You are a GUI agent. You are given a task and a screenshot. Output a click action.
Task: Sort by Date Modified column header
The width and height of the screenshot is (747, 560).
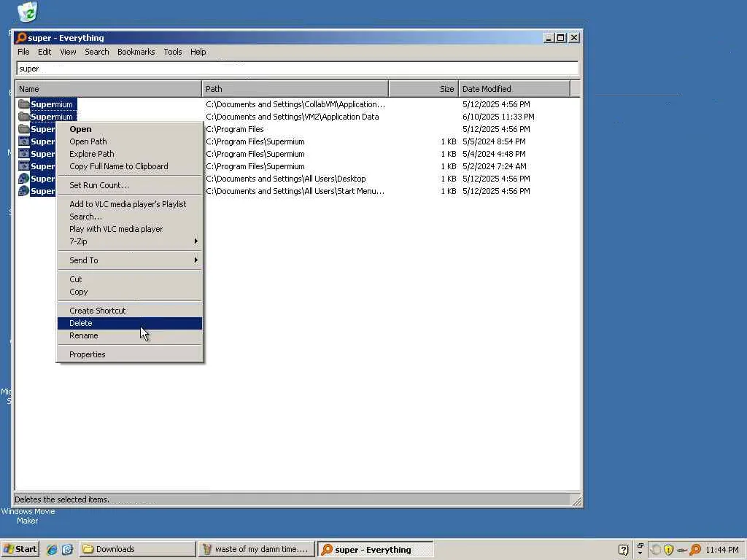click(x=514, y=89)
